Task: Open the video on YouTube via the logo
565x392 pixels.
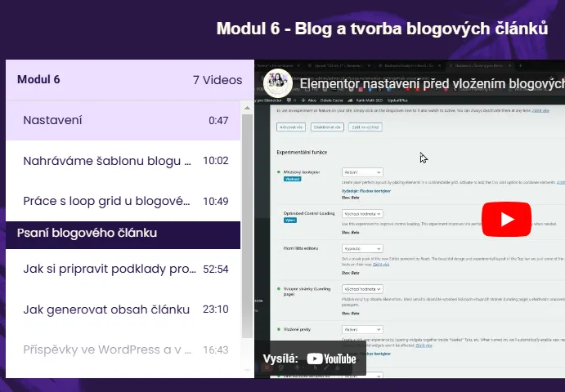Action: pos(331,359)
